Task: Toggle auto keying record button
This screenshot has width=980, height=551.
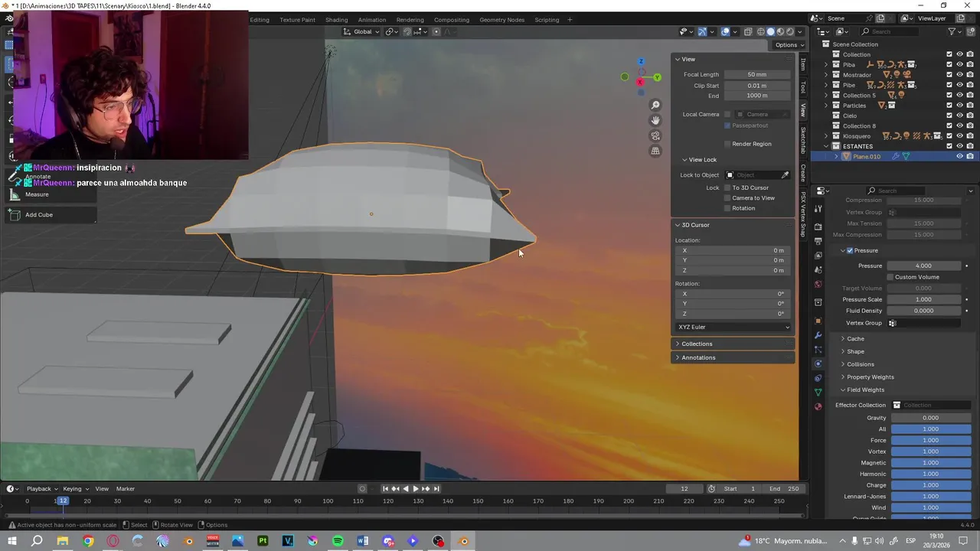Action: point(362,489)
